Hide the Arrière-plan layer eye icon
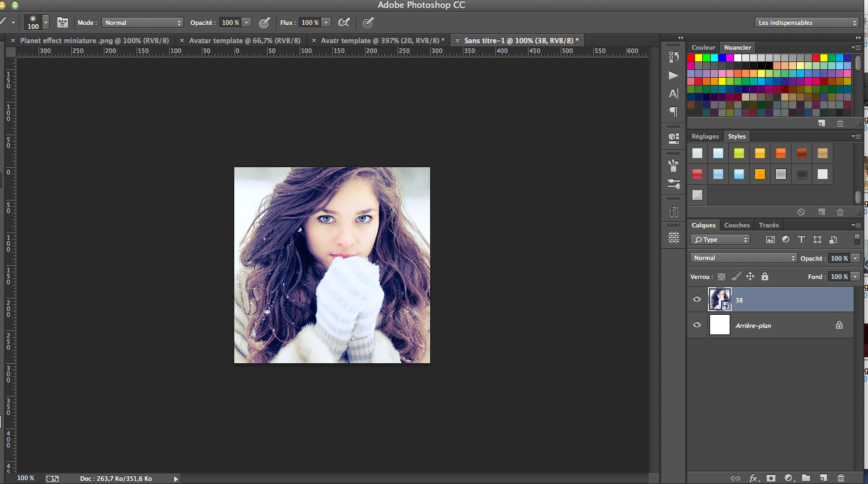The width and height of the screenshot is (868, 484). point(697,325)
